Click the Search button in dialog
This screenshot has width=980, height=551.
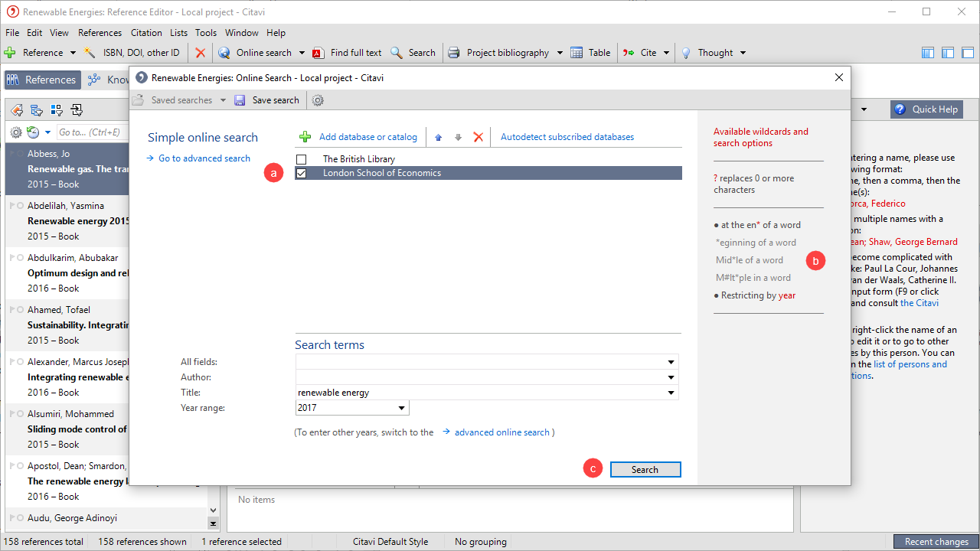(x=645, y=470)
